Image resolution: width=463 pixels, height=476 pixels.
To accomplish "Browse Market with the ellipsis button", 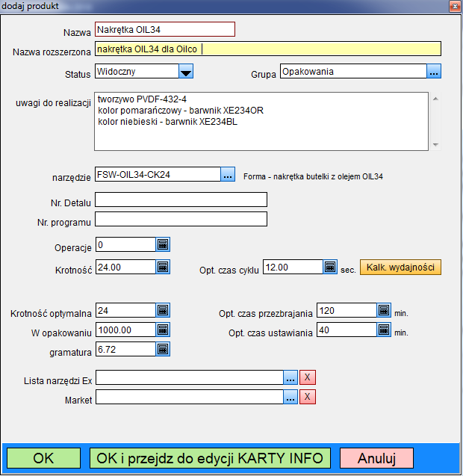I will click(x=290, y=397).
